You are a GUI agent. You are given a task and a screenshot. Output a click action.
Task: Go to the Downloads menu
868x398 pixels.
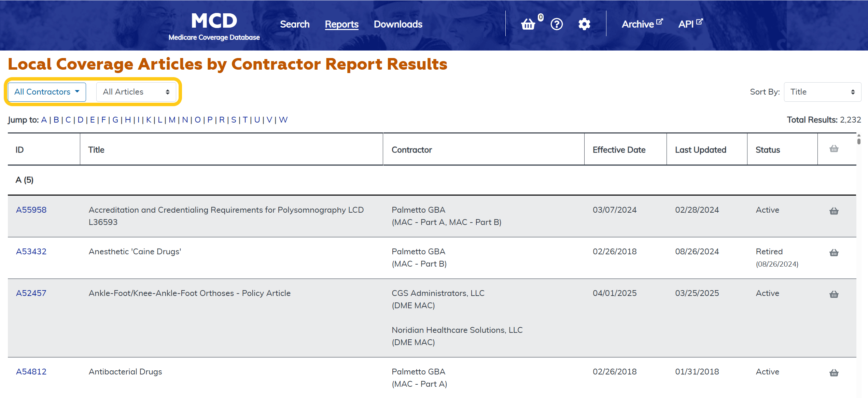click(398, 24)
